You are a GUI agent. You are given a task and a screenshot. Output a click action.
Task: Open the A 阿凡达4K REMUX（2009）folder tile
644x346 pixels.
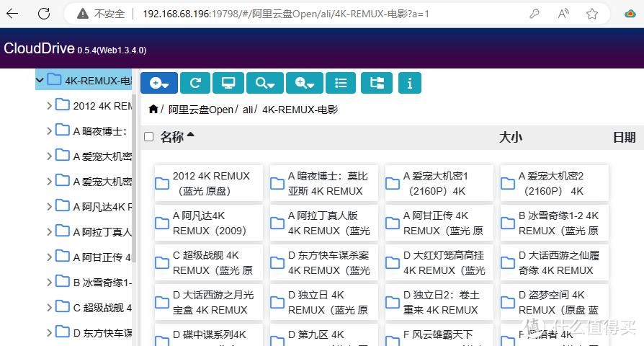click(209, 223)
